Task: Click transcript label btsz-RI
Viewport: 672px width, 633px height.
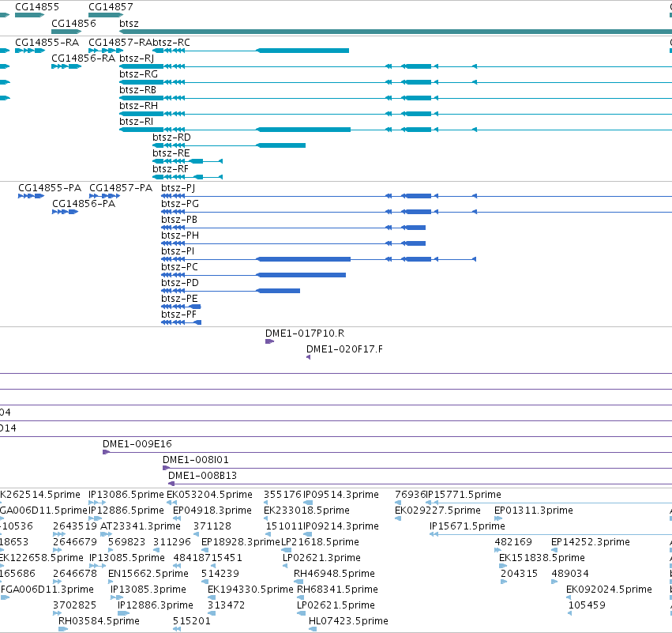Action: tap(136, 122)
